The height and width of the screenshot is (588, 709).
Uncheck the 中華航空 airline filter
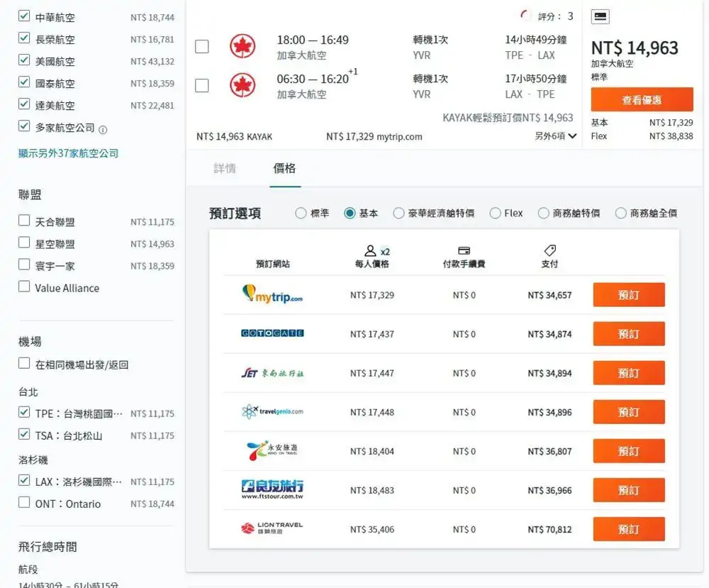[24, 16]
